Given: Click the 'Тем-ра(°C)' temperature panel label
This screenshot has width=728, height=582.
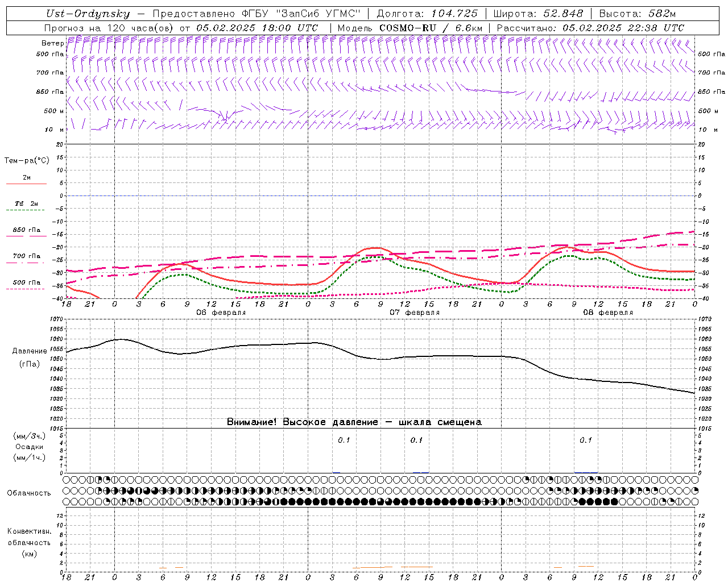Looking at the screenshot, I should click(27, 161).
